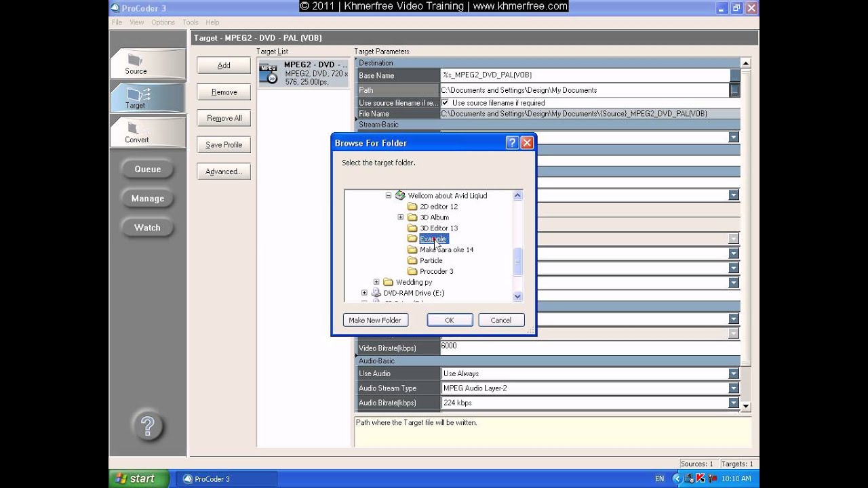Select the 2D editor 12 folder icon
This screenshot has width=868, height=488.
point(412,206)
